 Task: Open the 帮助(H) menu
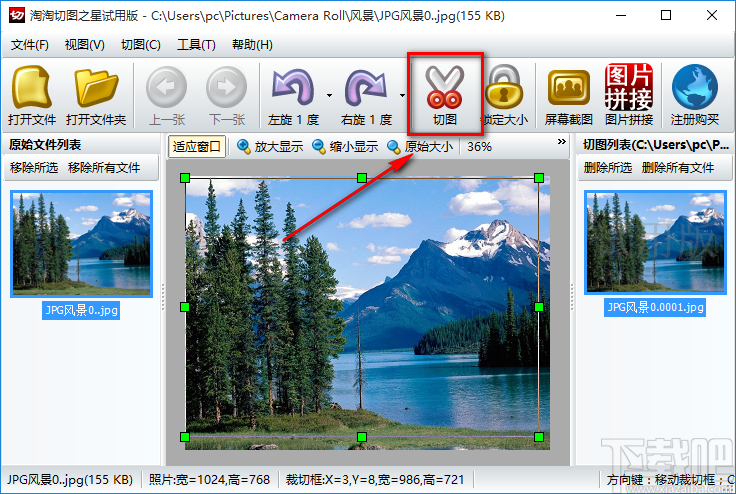point(252,45)
